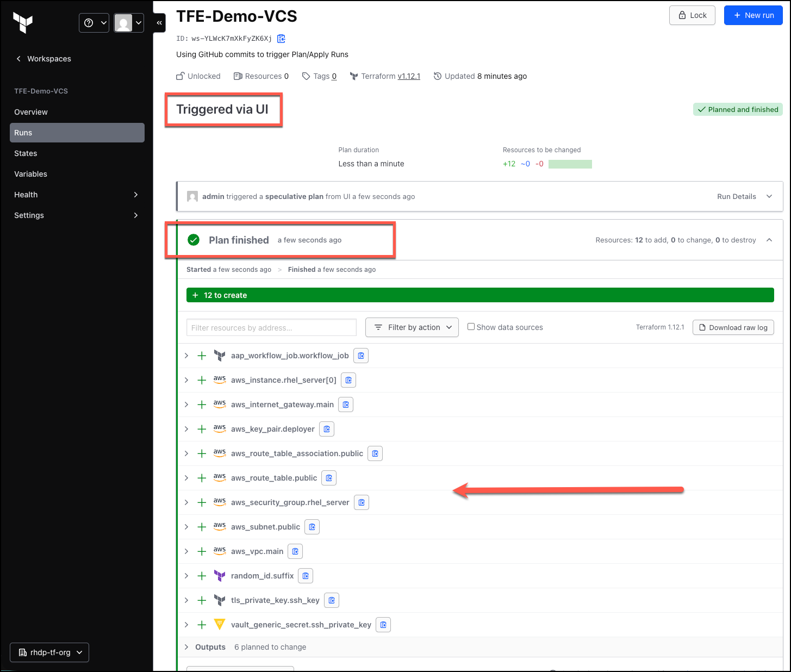Collapse the sidebar with double-chevron icon
Image resolution: width=791 pixels, height=672 pixels.
tap(159, 23)
